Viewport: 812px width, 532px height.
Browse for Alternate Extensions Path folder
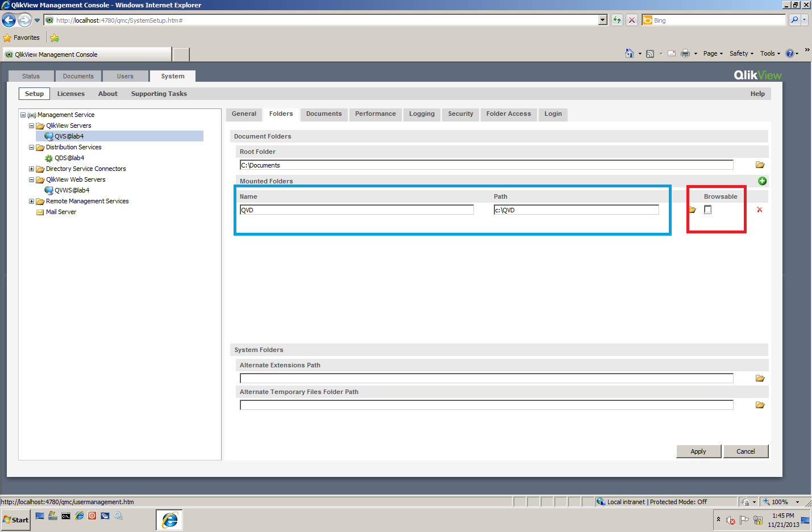760,378
